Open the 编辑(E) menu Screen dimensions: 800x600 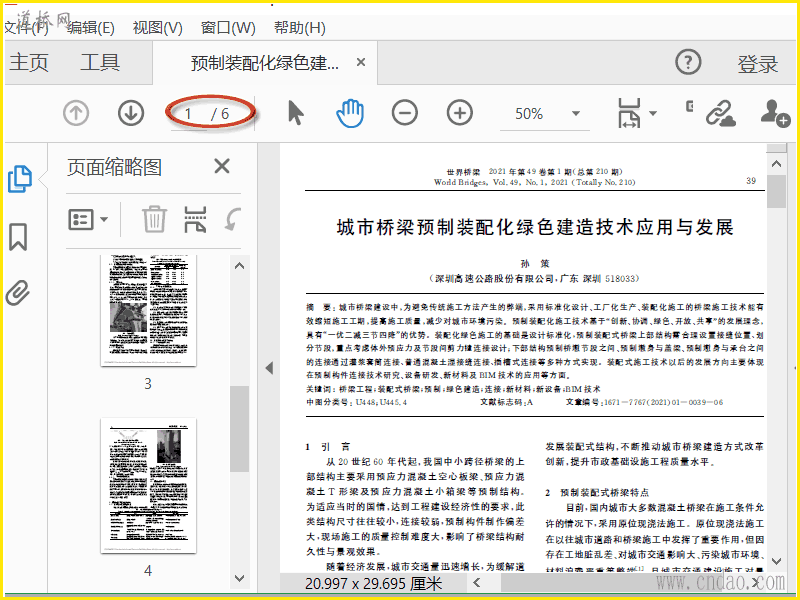(x=91, y=27)
